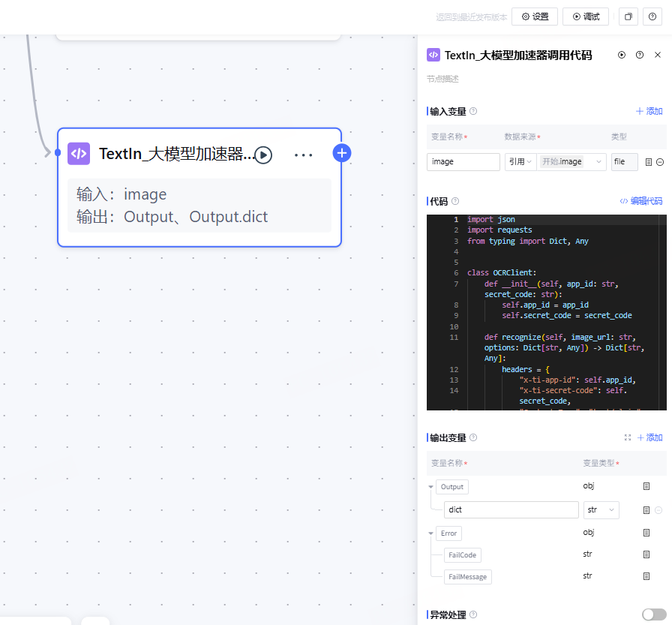This screenshot has height=625, width=672.
Task: Open help icon beside panel title
Action: click(x=640, y=55)
